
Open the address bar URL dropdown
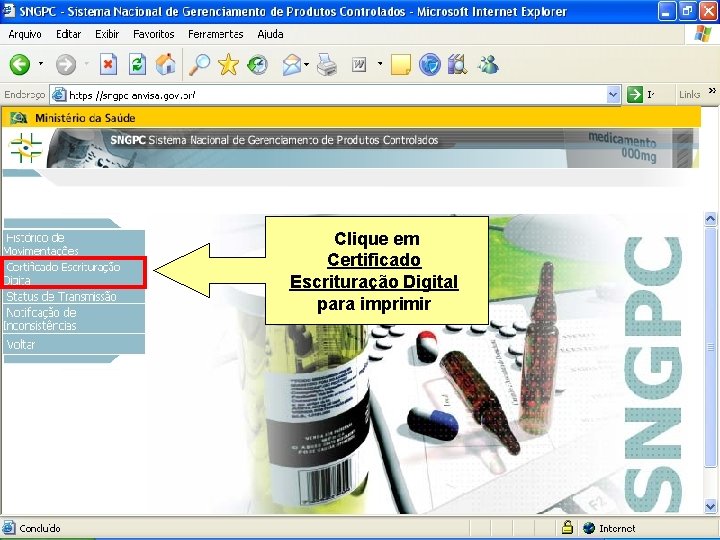613,95
